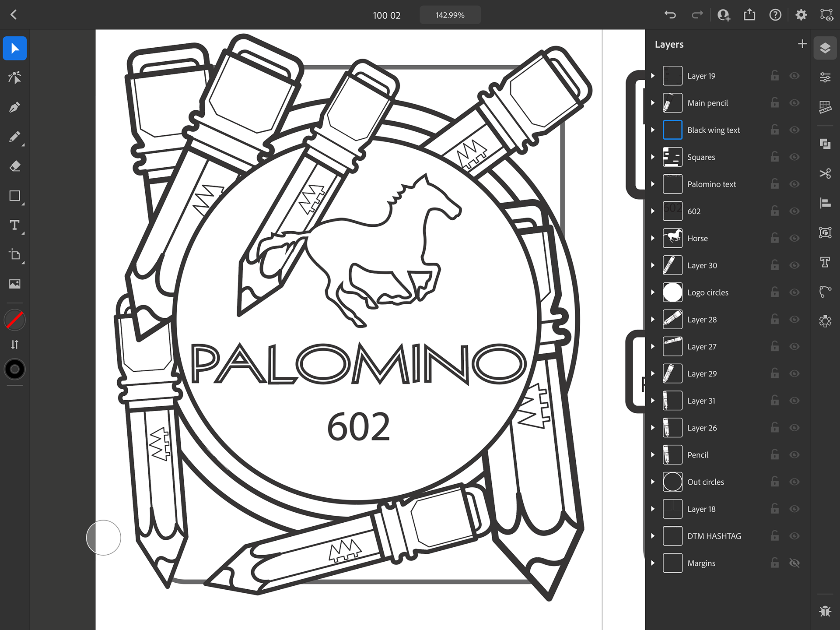This screenshot has height=630, width=840.
Task: Open the Combine shapes panel
Action: click(825, 144)
